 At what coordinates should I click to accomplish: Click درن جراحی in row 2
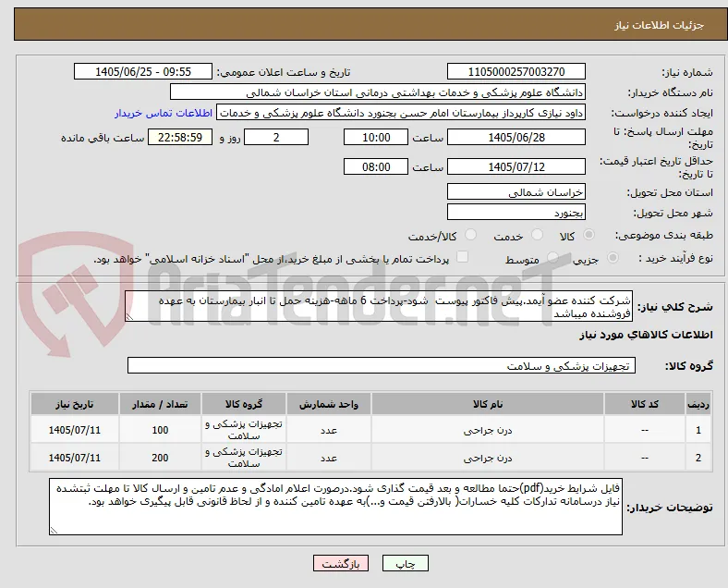pos(488,458)
